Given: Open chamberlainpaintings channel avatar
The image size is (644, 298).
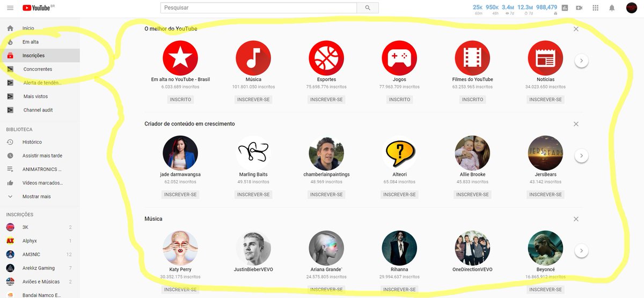Looking at the screenshot, I should 326,153.
